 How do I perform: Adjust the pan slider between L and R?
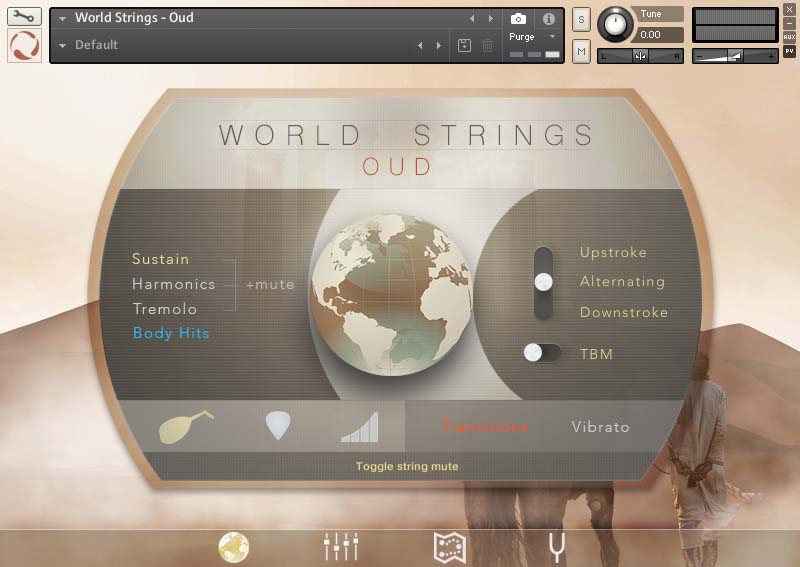[640, 56]
